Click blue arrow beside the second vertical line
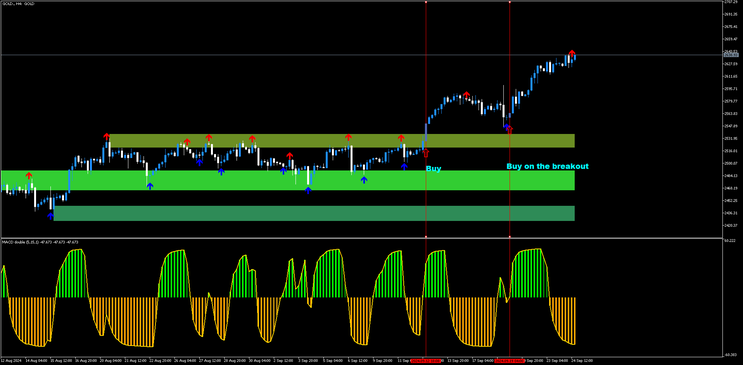This screenshot has height=365, width=743. click(506, 127)
